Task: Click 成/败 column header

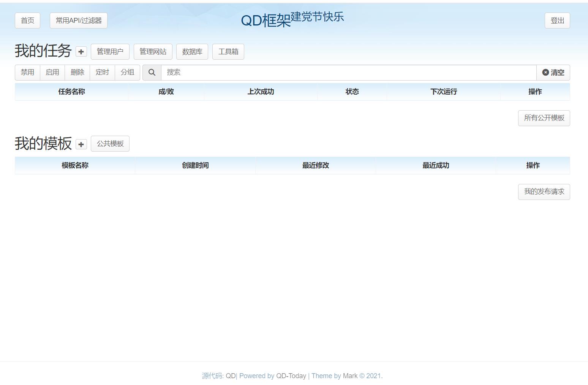Action: click(166, 92)
